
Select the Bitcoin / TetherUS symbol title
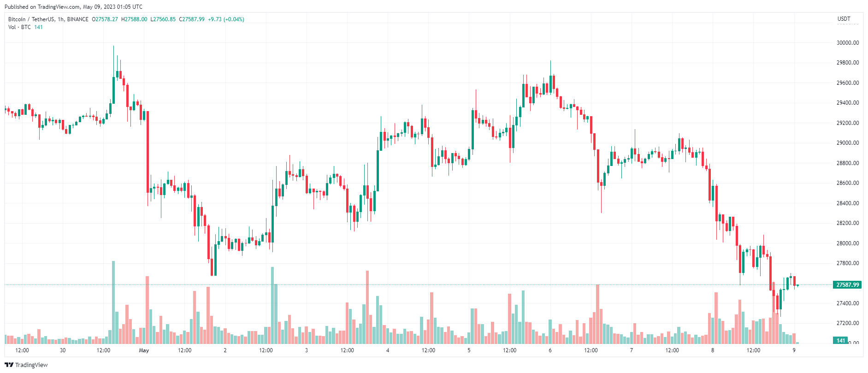48,19
